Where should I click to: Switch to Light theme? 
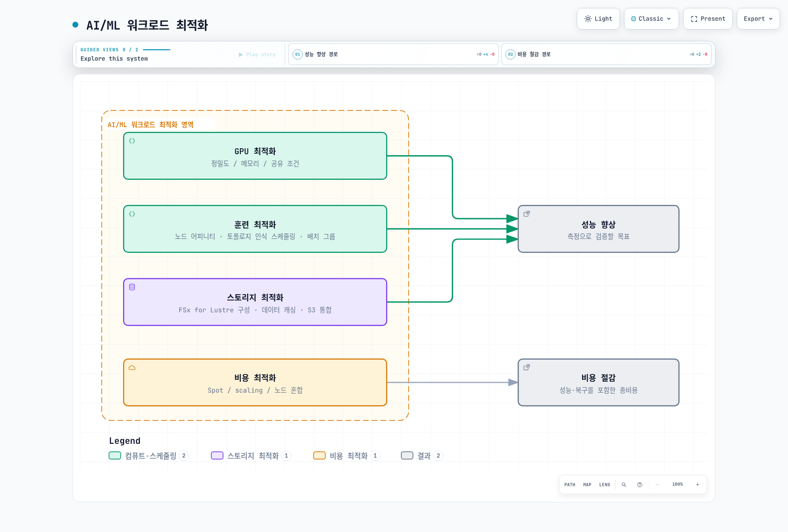(x=598, y=19)
